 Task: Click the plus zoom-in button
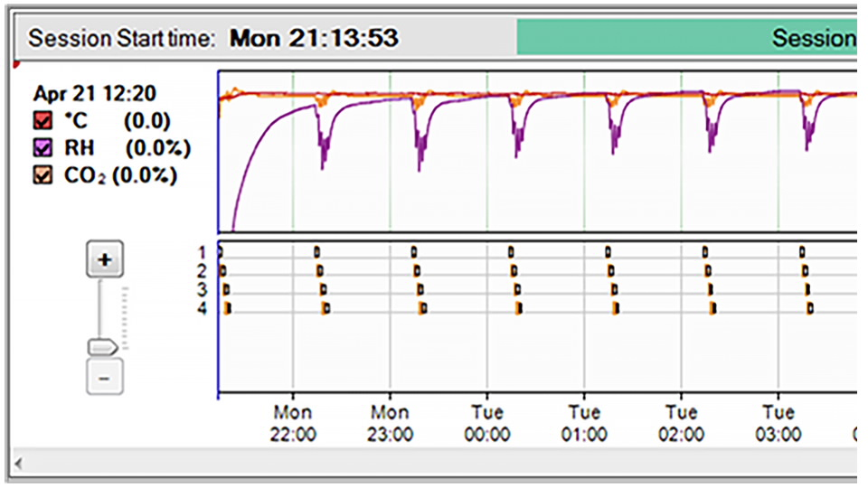(x=105, y=260)
